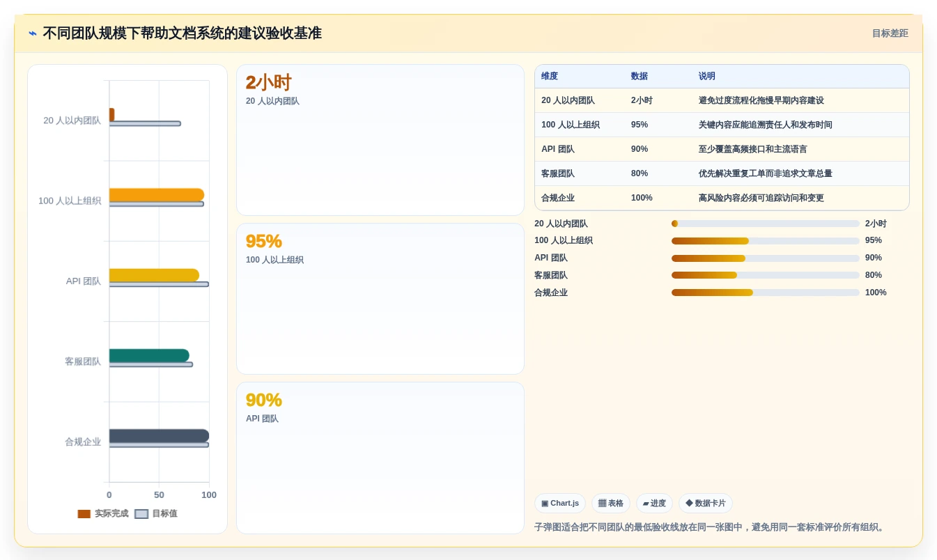Click the 数据卡片 tag chip
The width and height of the screenshot is (937, 560).
705,504
